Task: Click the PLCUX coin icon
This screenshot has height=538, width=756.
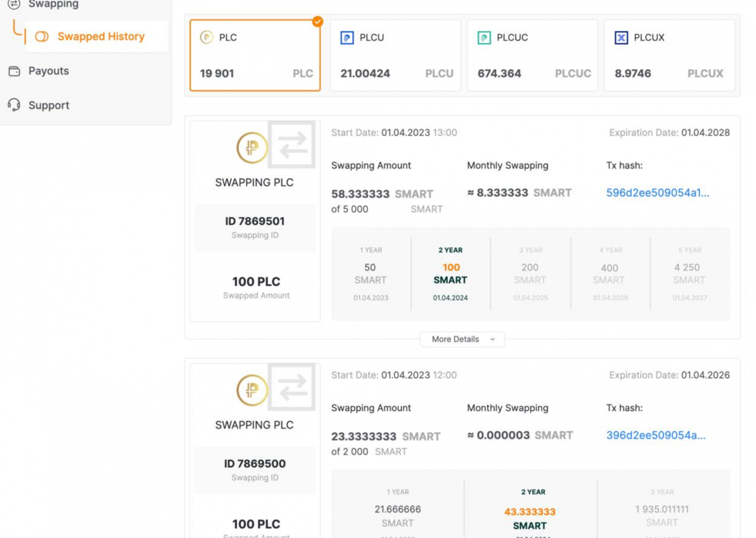Action: pos(621,38)
